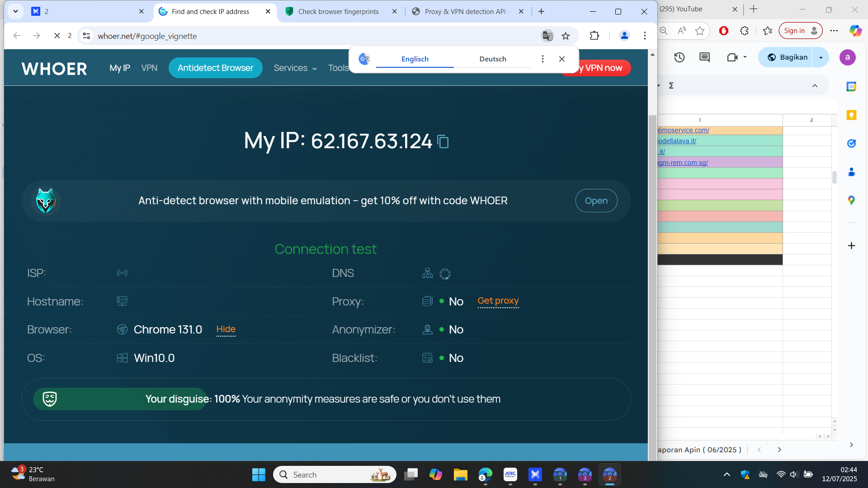The height and width of the screenshot is (488, 868).
Task: Open version history in Google Sheets
Action: pos(679,57)
